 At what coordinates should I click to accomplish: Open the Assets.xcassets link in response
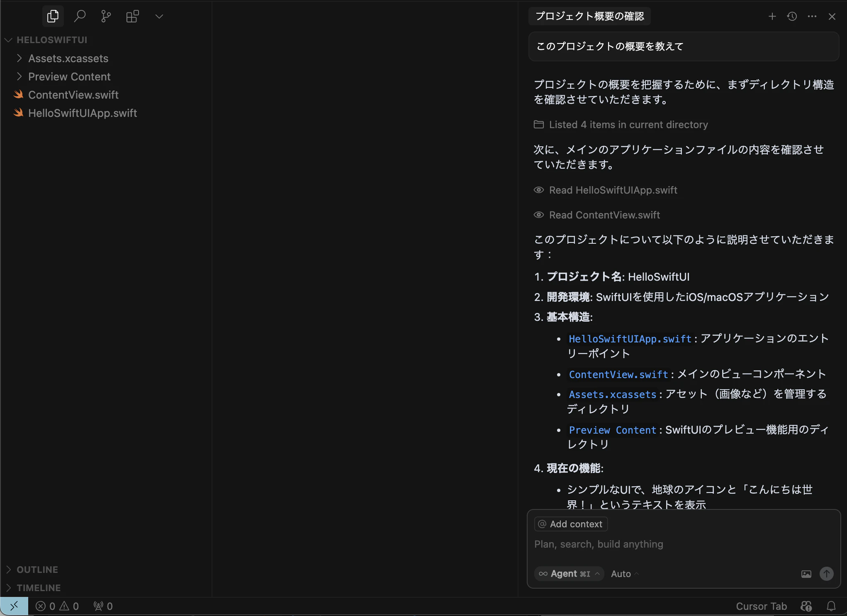(x=613, y=395)
